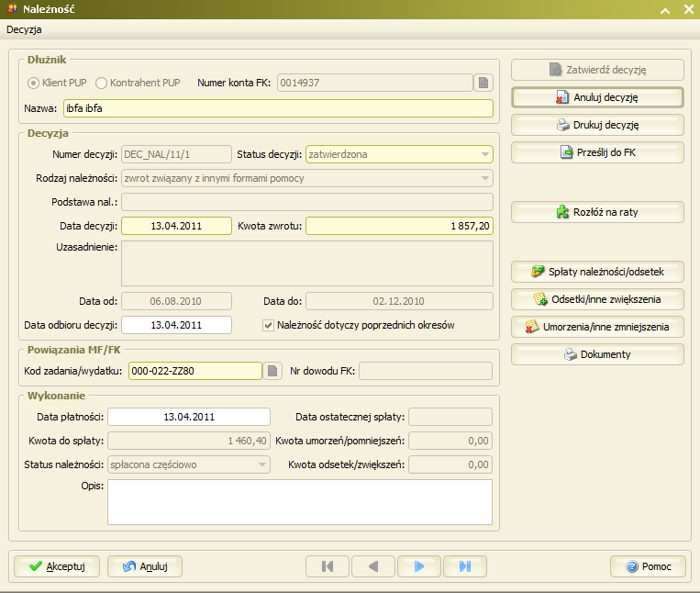Image resolution: width=700 pixels, height=593 pixels.
Task: Click the Numer decyzji field
Action: 176,154
